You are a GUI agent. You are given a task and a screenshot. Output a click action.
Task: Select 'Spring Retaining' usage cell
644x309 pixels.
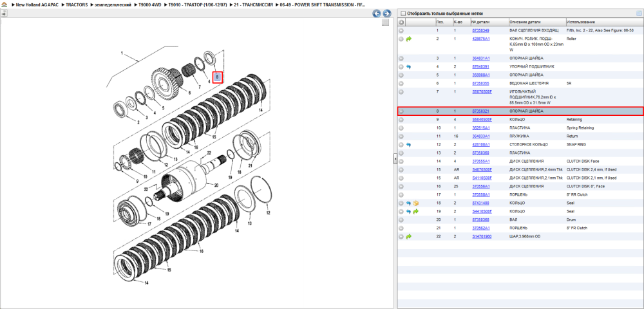click(x=580, y=127)
